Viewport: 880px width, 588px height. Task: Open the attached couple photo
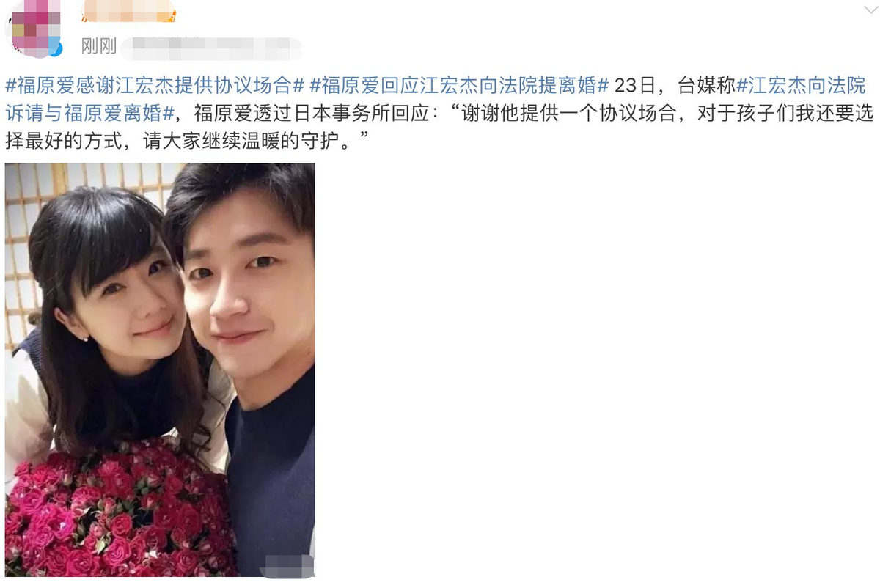160,370
